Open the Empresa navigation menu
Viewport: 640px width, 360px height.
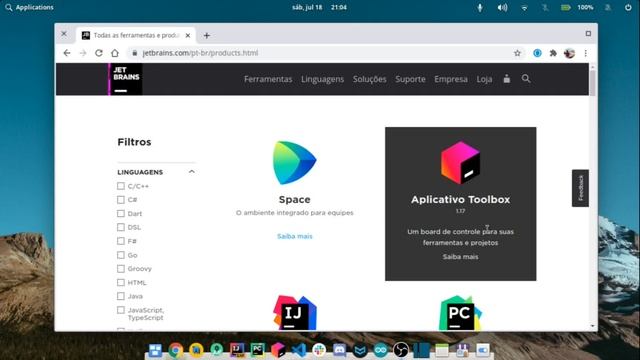point(451,79)
